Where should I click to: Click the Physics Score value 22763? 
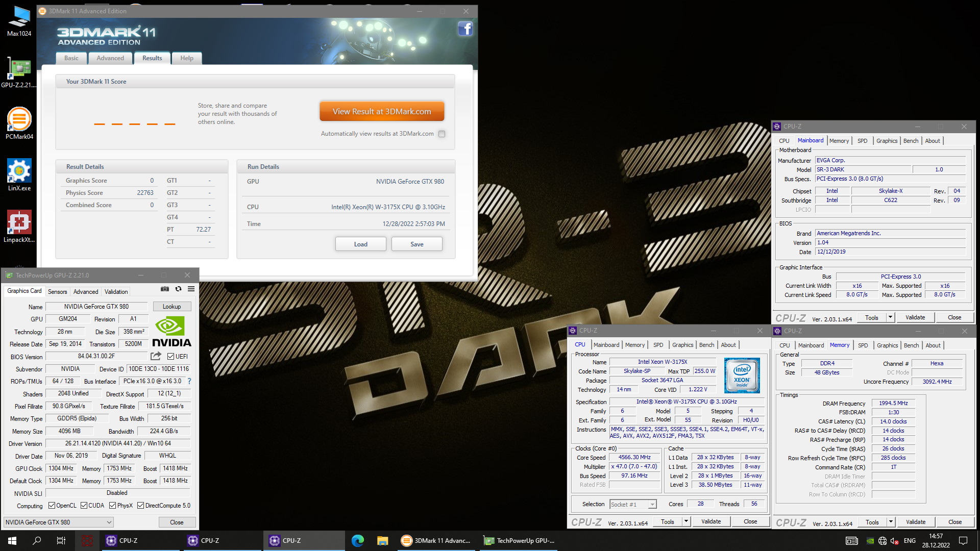[145, 193]
